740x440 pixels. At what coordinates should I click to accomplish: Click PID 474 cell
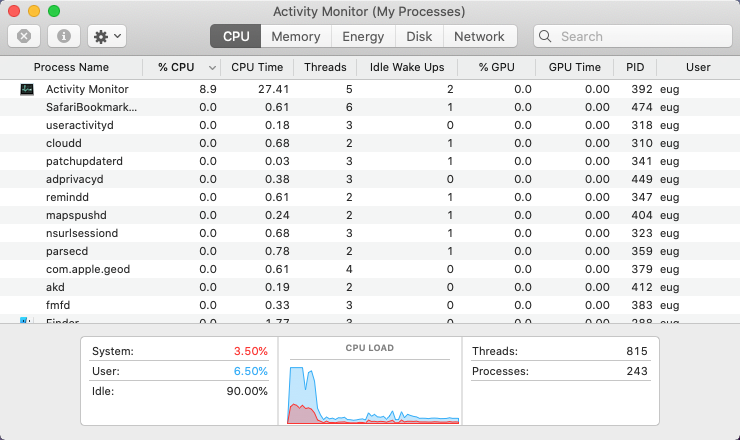pyautogui.click(x=642, y=107)
